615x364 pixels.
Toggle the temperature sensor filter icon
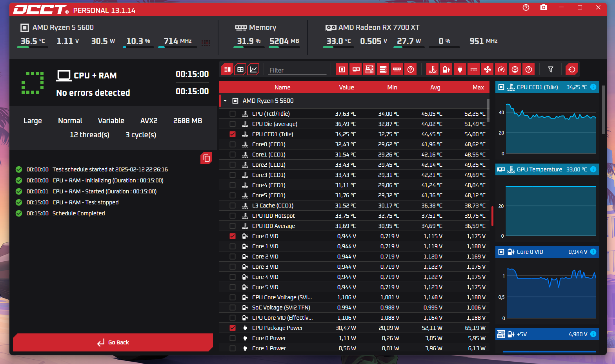433,69
